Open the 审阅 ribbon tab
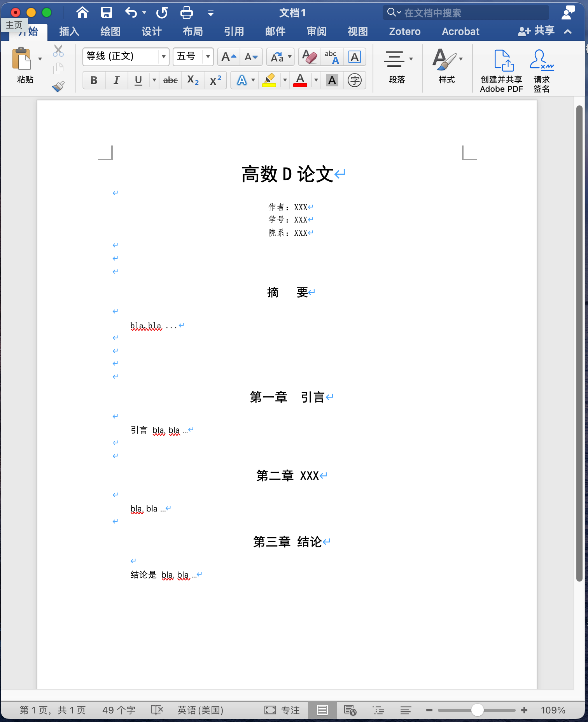This screenshot has width=588, height=722. 317,31
